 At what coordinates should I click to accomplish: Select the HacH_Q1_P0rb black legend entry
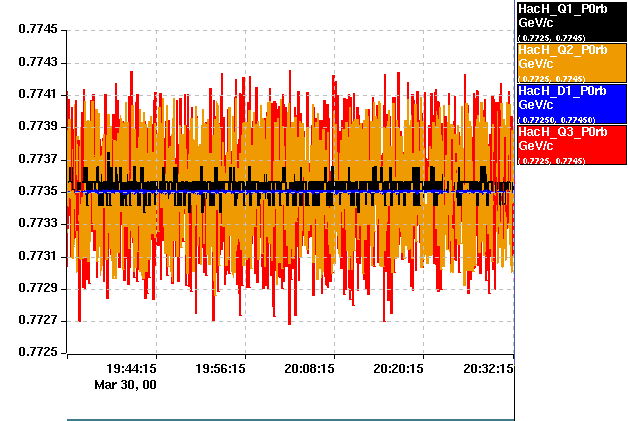click(x=570, y=21)
